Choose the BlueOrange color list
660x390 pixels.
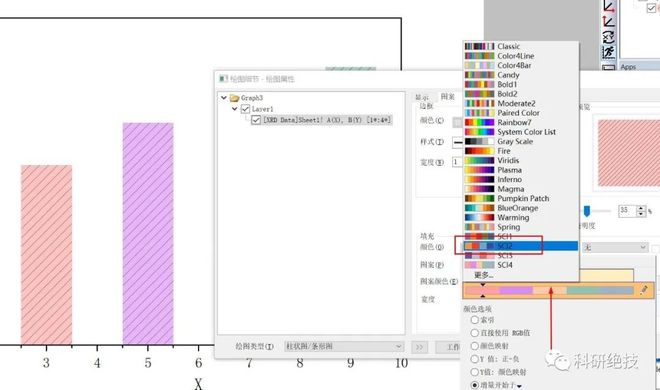click(x=521, y=208)
